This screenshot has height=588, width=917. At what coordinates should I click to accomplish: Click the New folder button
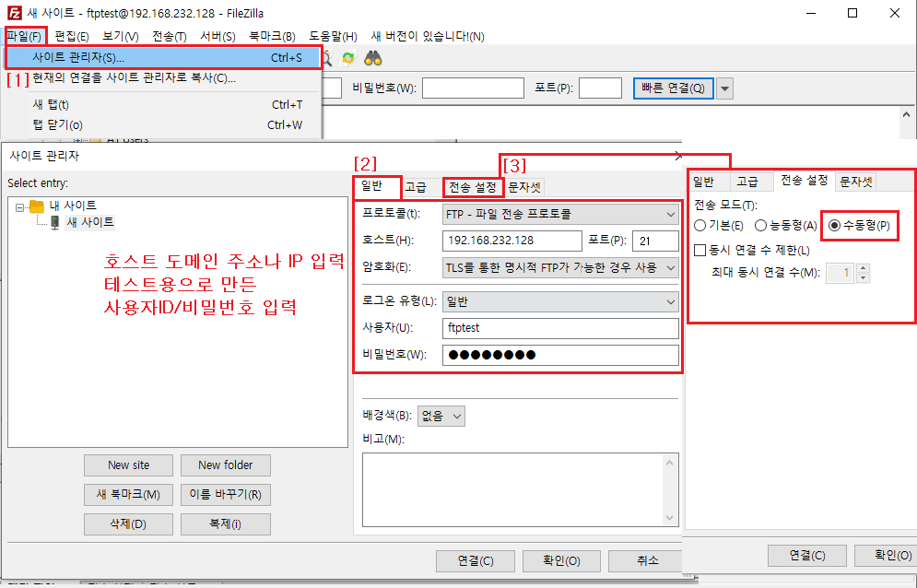coord(226,465)
